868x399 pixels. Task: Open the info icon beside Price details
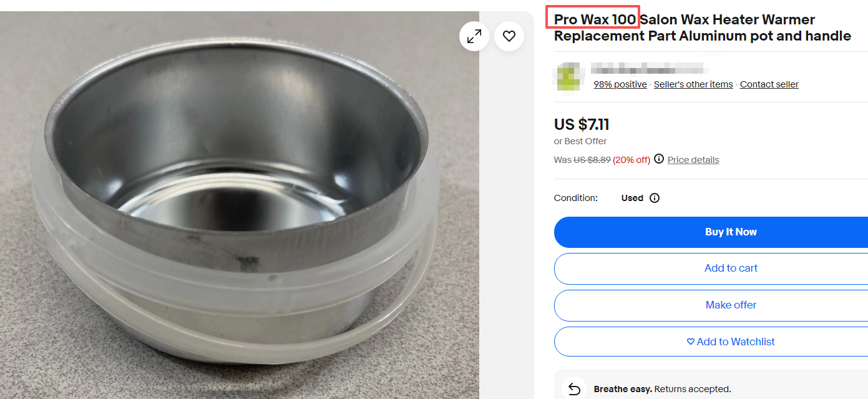(659, 159)
